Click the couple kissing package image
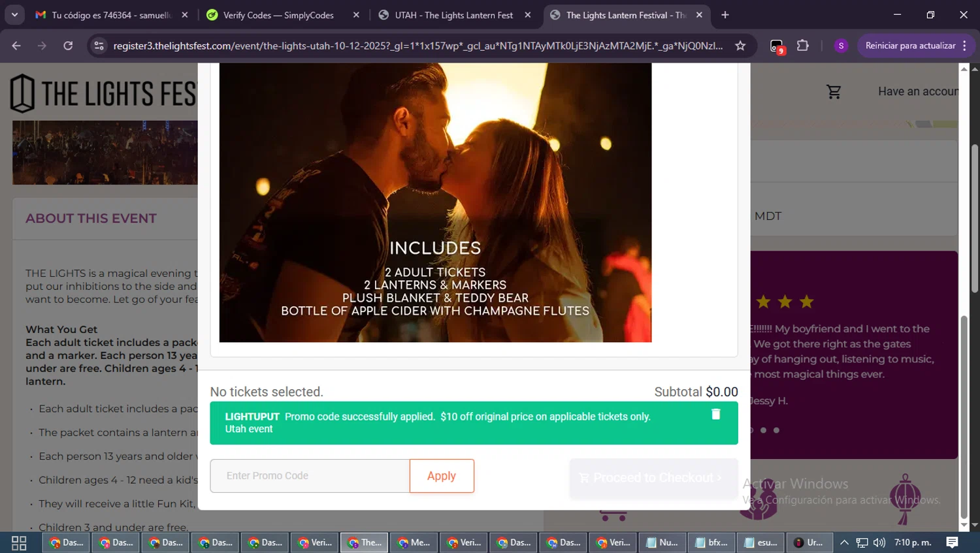This screenshot has width=980, height=553. [x=435, y=202]
